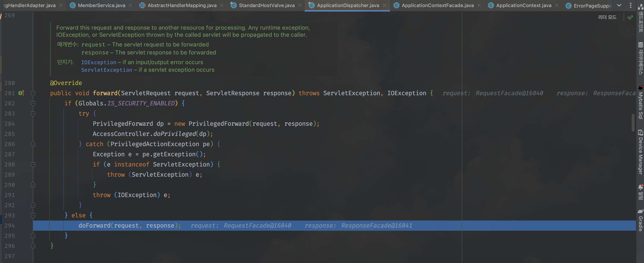The height and width of the screenshot is (263, 644).
Task: Click the abstract class icon of AbstractHandlerMapping.java tab
Action: [x=142, y=5]
